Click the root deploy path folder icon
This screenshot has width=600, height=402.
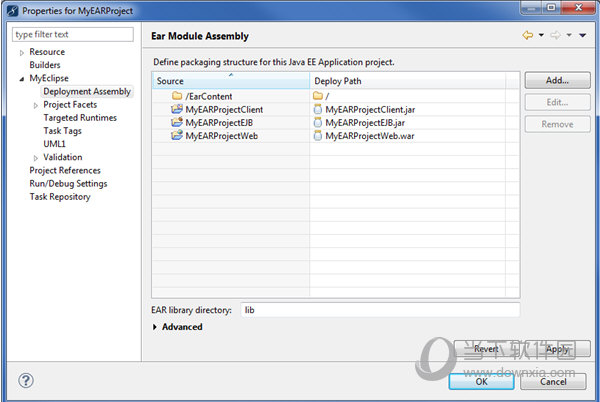(318, 96)
